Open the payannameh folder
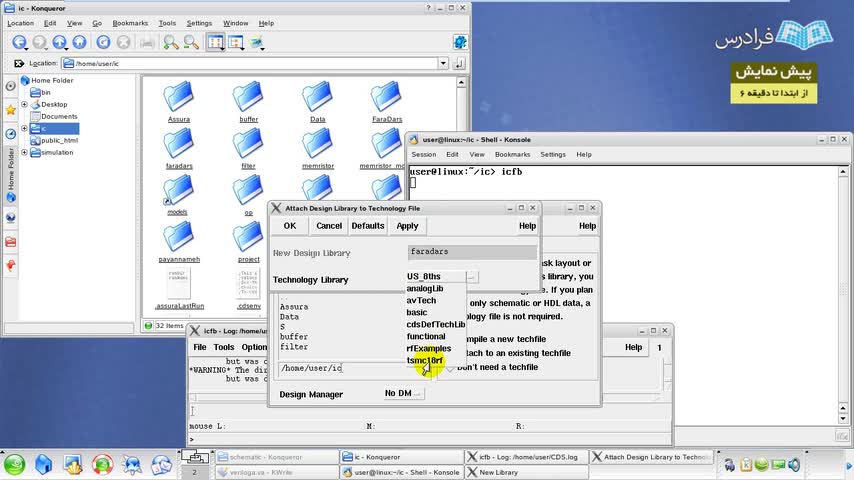The width and height of the screenshot is (854, 480). click(x=179, y=242)
